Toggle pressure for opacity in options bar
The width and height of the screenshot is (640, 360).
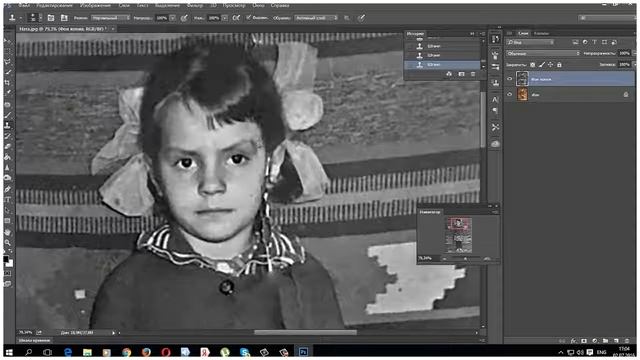coord(184,18)
